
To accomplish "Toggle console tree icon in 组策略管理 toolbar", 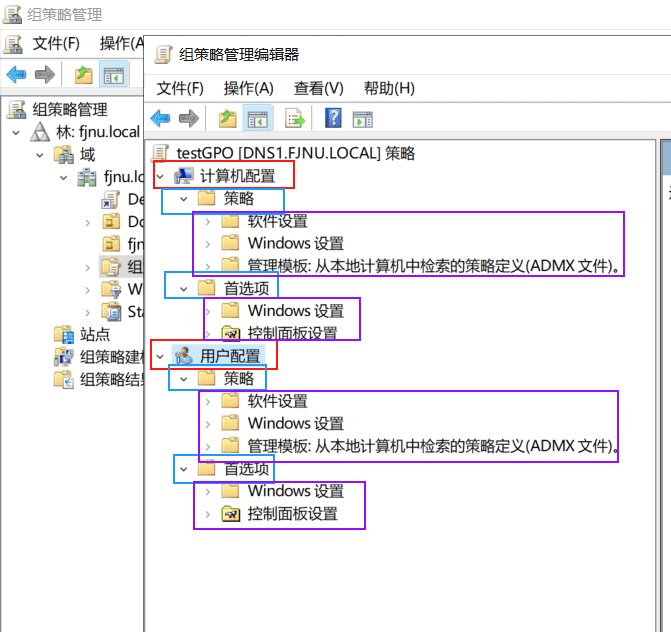I will [114, 74].
